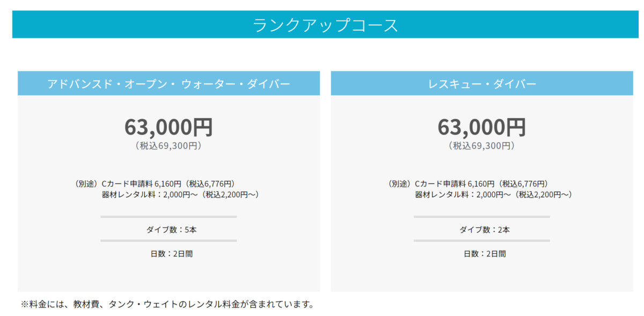
Task: Click the ランクアップコース banner heading
Action: pos(325,25)
